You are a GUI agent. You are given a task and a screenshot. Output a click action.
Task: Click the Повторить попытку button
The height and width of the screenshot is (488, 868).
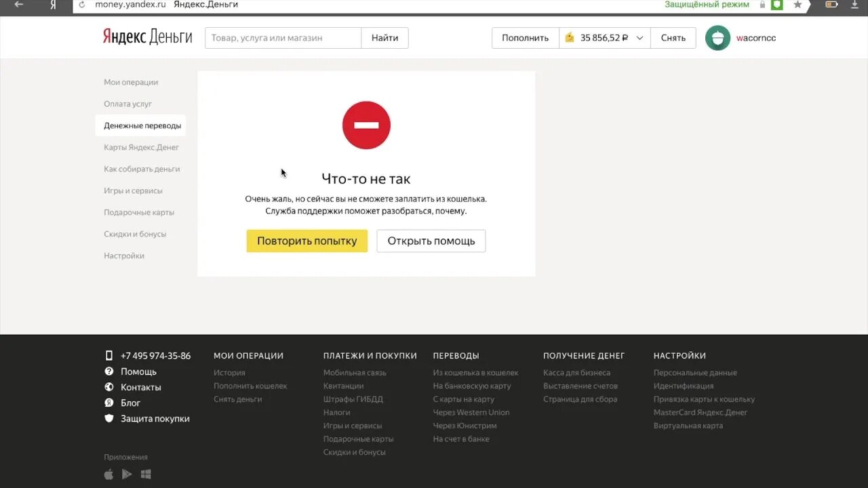pos(307,241)
